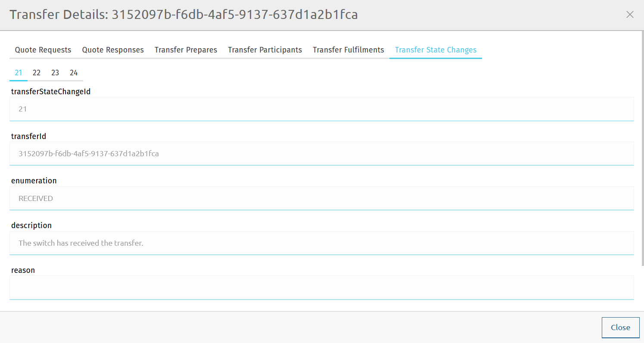Click the reason field label
This screenshot has width=644, height=343.
coord(23,270)
